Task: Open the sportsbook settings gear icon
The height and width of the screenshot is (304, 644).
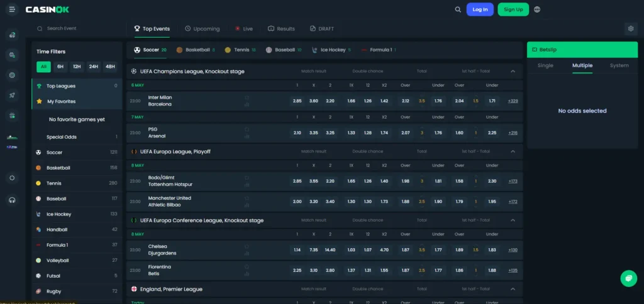Action: [631, 28]
